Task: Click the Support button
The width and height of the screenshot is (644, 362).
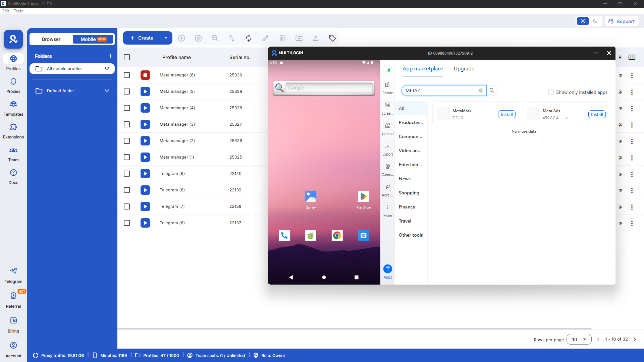Action: [x=622, y=21]
